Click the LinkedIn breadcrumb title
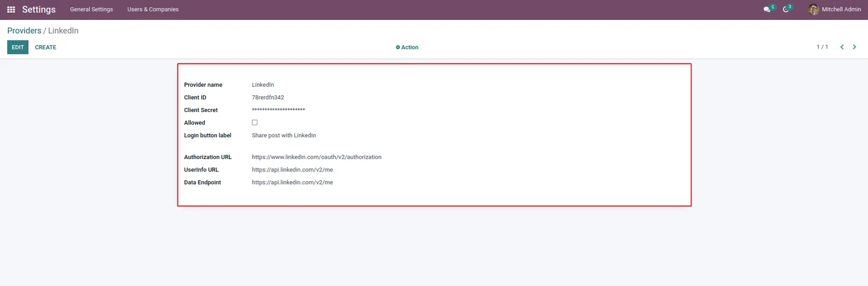Screen dimensions: 868x286 tap(63, 31)
